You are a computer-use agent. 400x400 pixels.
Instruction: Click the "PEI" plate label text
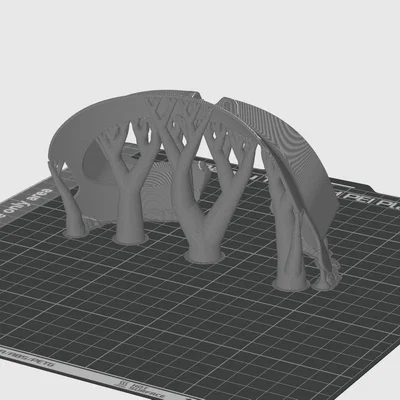click(x=359, y=197)
